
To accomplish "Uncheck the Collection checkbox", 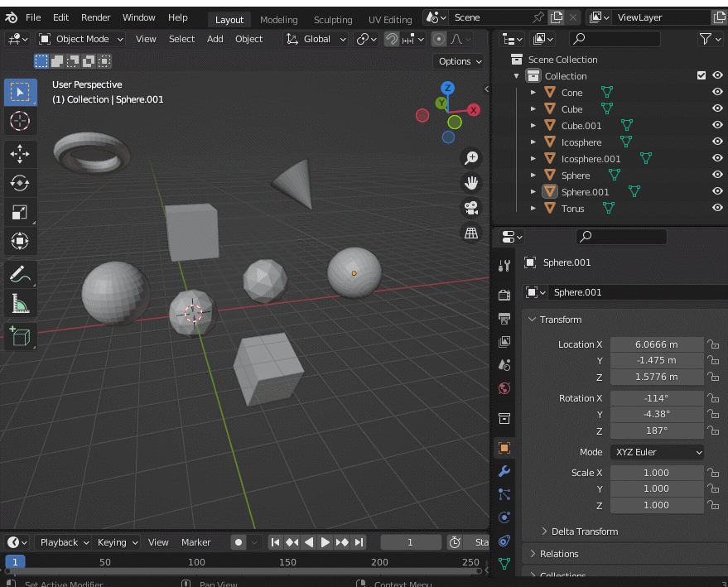I will pos(700,75).
